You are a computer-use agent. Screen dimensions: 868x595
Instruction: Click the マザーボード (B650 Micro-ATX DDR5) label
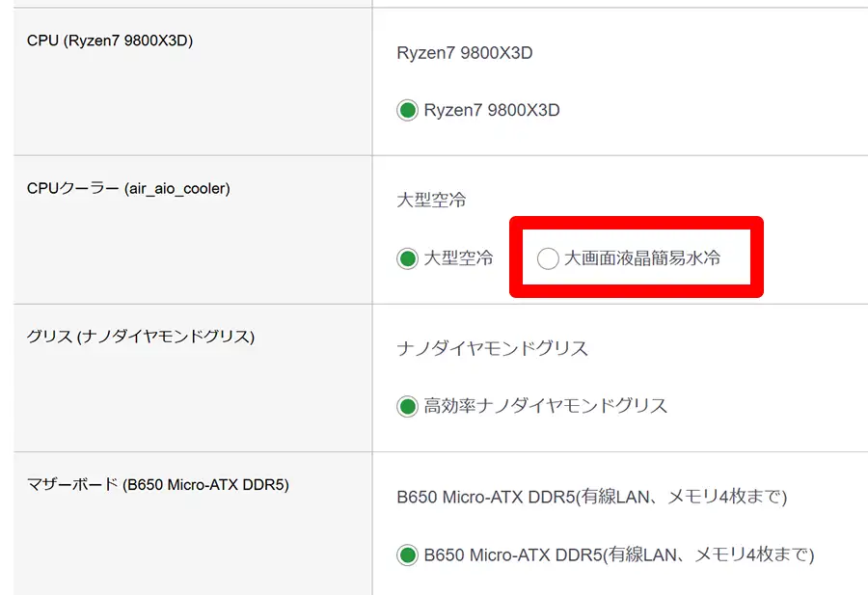click(x=158, y=485)
